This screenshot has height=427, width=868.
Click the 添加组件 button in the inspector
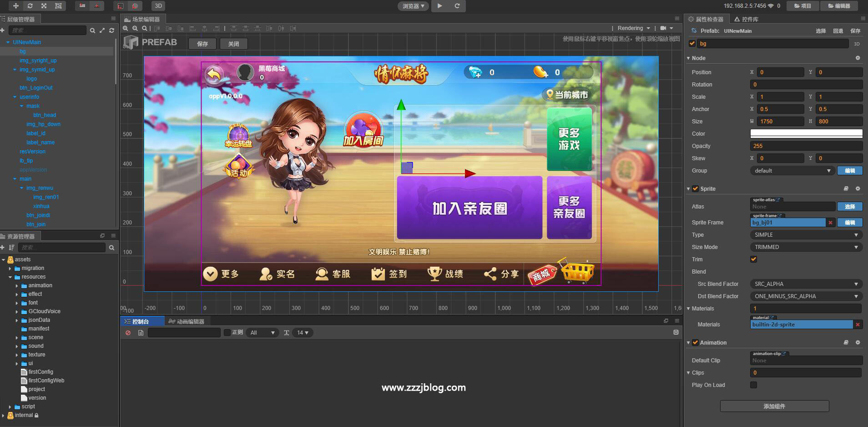(x=775, y=406)
